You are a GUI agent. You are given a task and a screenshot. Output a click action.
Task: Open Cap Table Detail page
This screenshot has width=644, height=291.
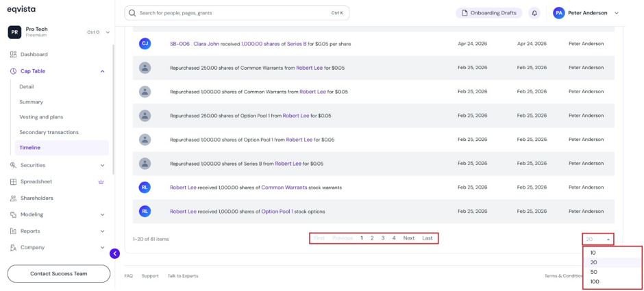(27, 86)
